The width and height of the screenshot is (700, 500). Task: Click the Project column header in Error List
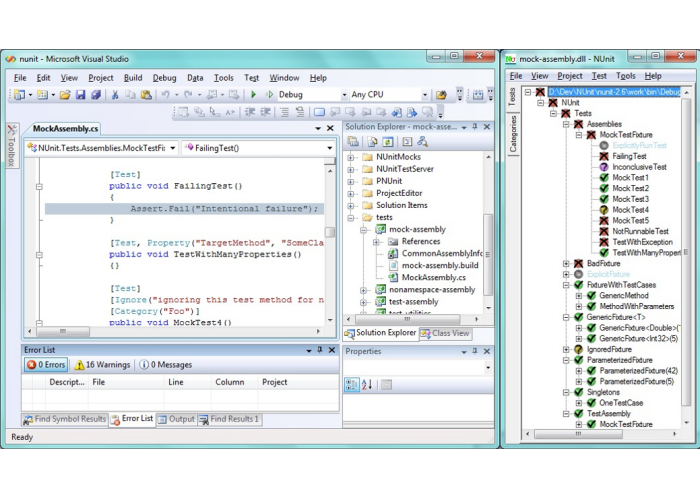click(x=297, y=382)
